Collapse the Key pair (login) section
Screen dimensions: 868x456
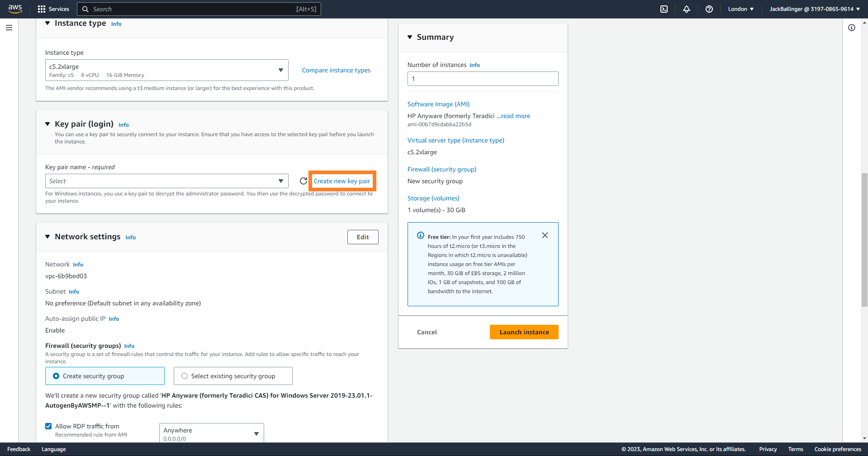coord(47,124)
